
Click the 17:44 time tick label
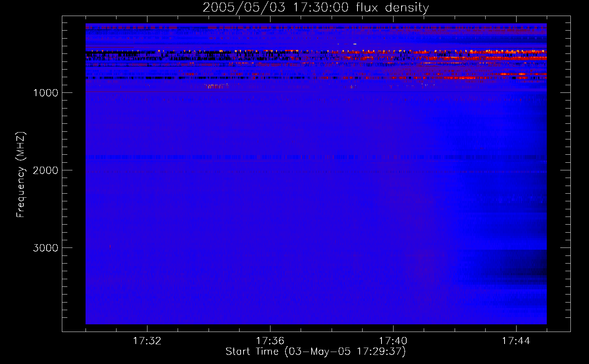pos(516,341)
